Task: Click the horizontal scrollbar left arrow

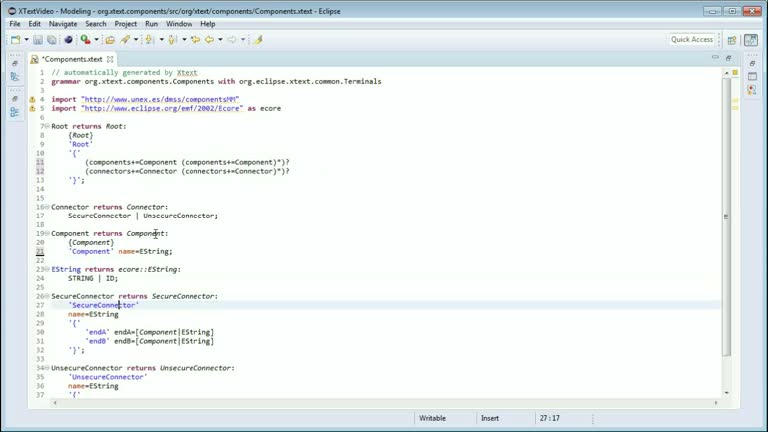Action: coord(55,403)
